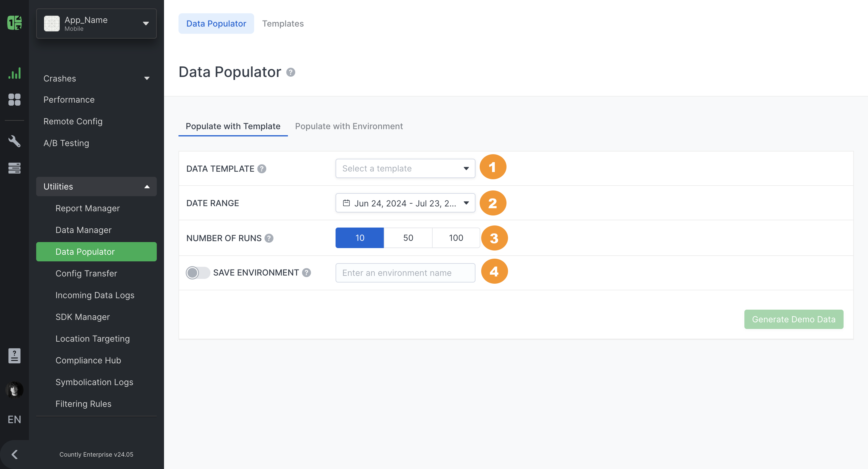
Task: Open the analytics bar chart icon
Action: point(14,73)
